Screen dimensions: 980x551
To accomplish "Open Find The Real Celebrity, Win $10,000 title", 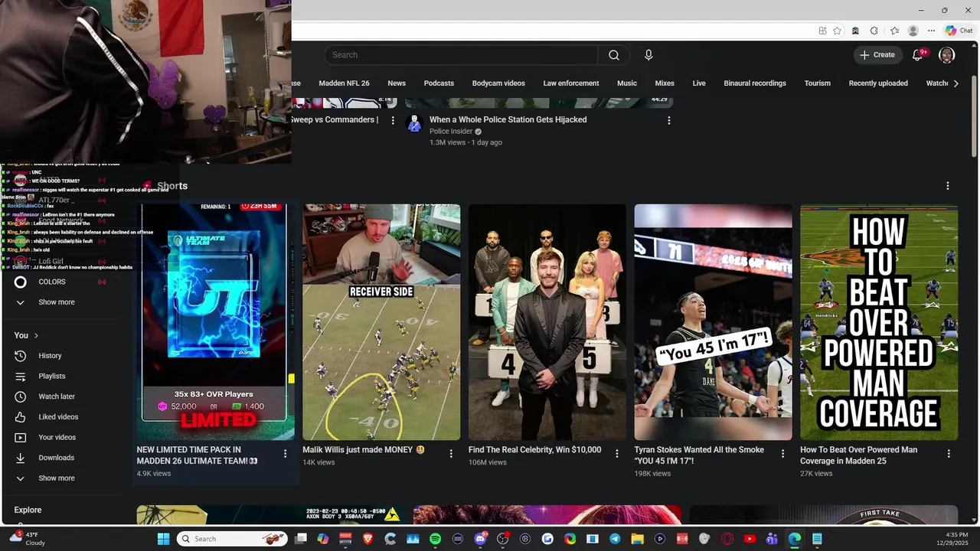I will [x=534, y=450].
